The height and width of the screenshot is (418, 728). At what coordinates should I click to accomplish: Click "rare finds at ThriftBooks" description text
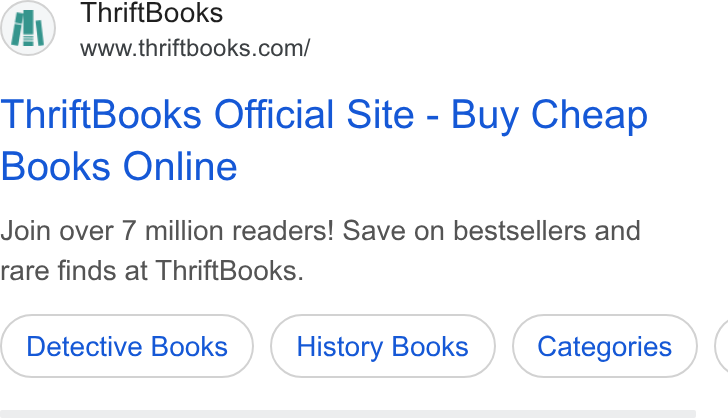[x=152, y=270]
